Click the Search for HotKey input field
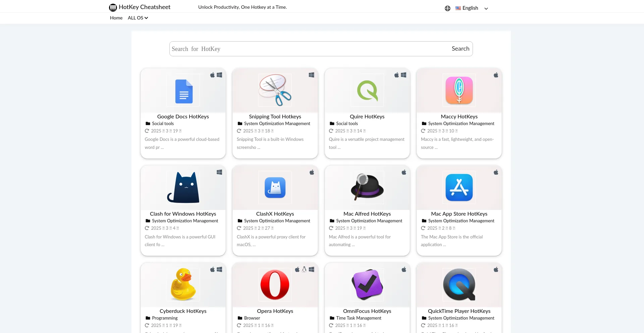644x333 pixels. [309, 49]
